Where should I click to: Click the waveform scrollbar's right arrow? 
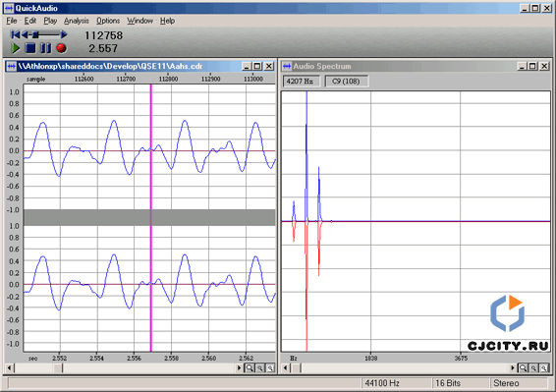[240, 368]
